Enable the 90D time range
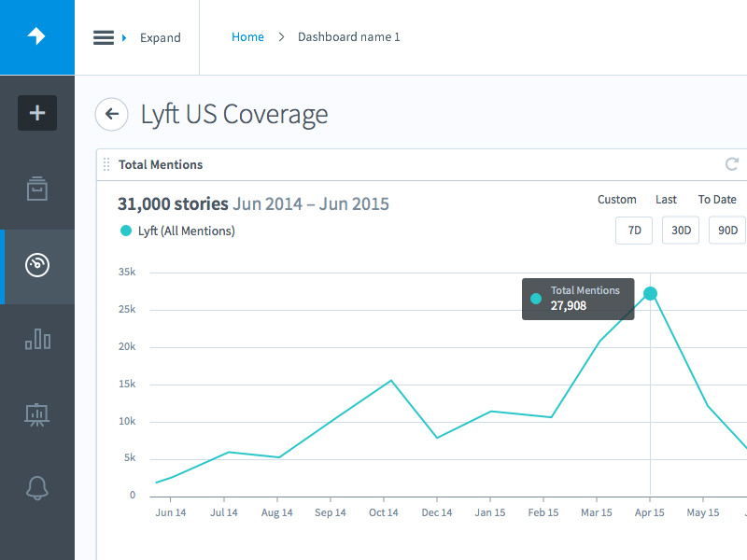747x560 pixels. [726, 230]
